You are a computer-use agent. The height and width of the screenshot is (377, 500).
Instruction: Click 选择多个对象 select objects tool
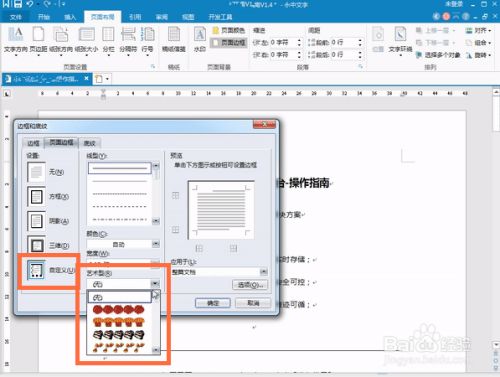(x=438, y=55)
